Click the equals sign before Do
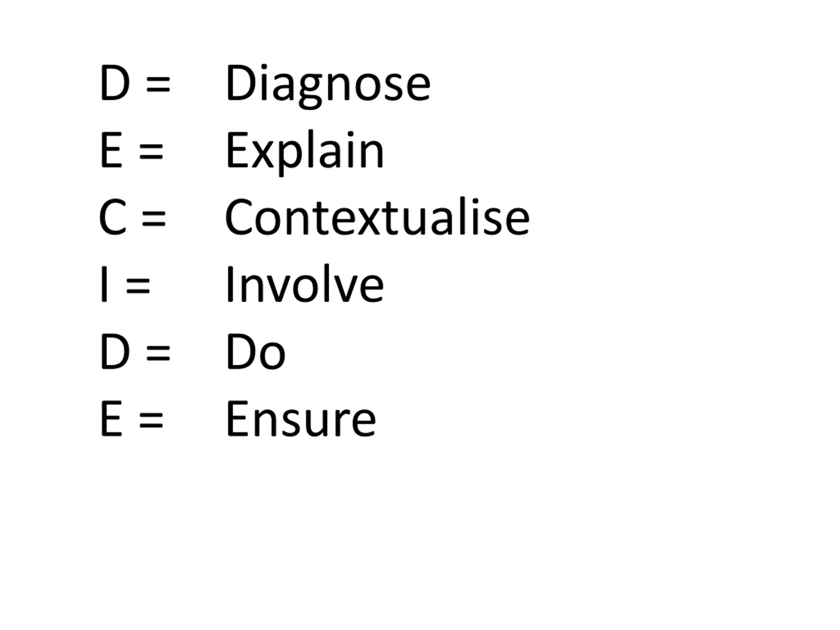 coord(158,353)
